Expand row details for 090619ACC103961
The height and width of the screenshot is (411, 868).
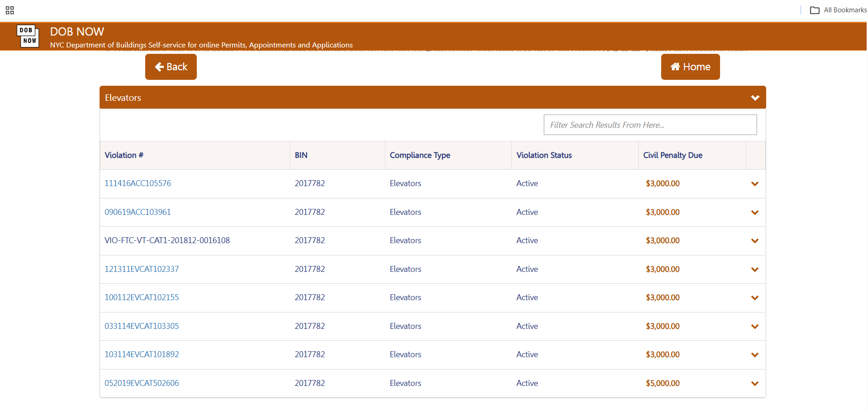[755, 213]
